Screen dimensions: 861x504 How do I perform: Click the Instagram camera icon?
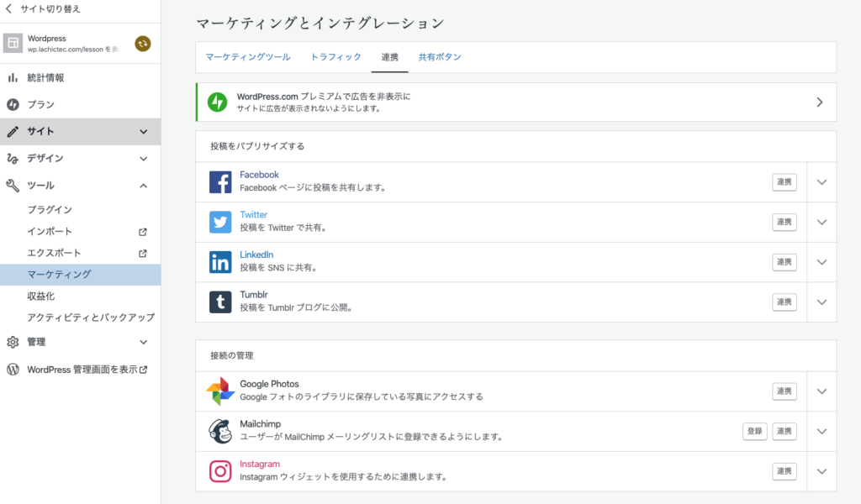click(220, 471)
